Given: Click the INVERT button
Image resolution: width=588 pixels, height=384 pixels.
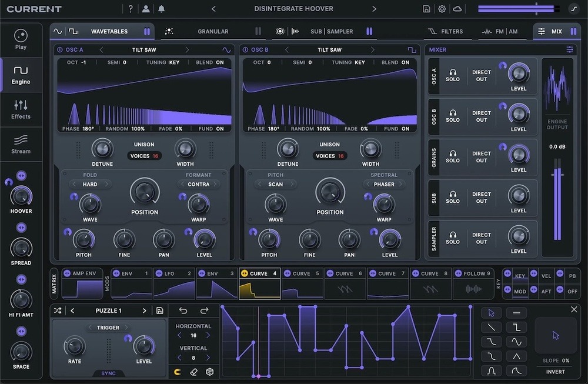Looking at the screenshot, I should click(555, 372).
